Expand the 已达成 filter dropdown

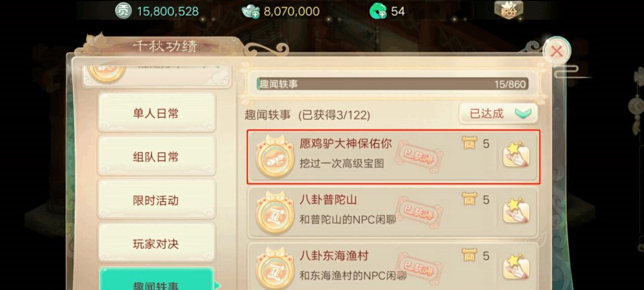click(498, 114)
